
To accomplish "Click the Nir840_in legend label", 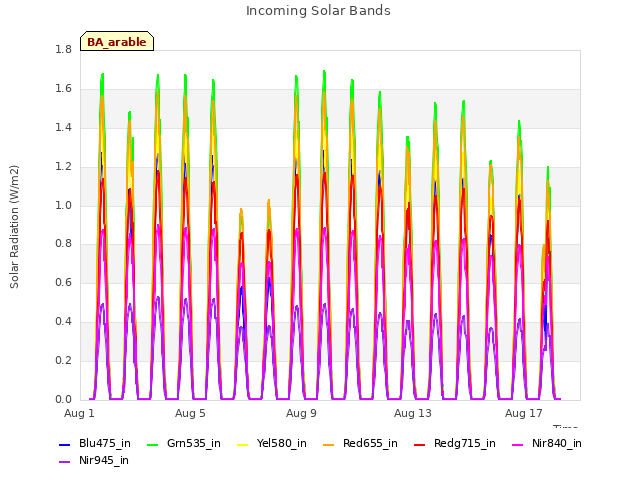I will pyautogui.click(x=557, y=443).
